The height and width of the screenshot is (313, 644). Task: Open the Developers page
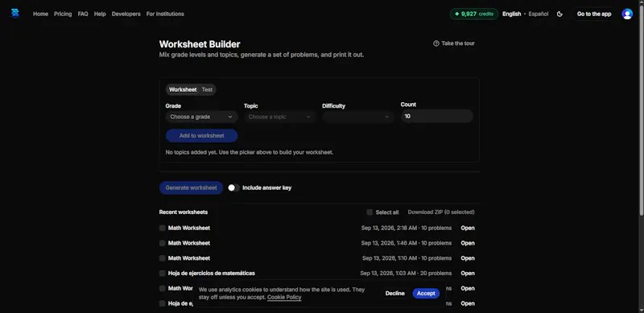tap(126, 14)
